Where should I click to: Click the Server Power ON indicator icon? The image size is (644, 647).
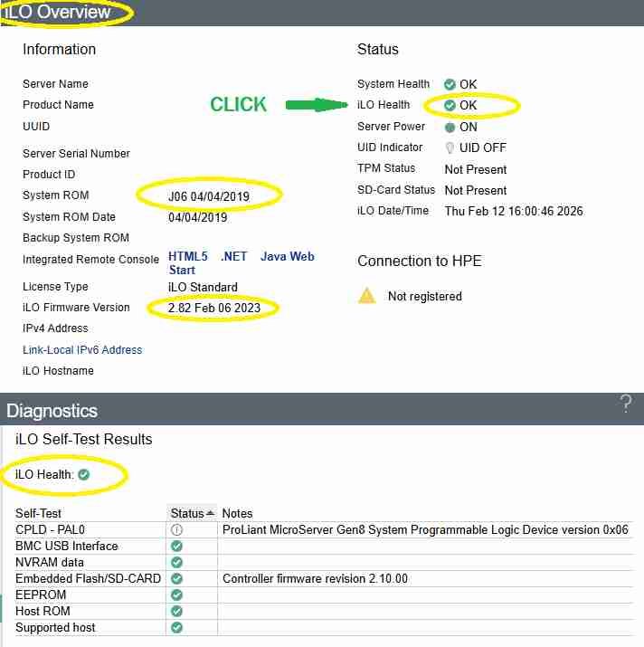pyautogui.click(x=450, y=127)
